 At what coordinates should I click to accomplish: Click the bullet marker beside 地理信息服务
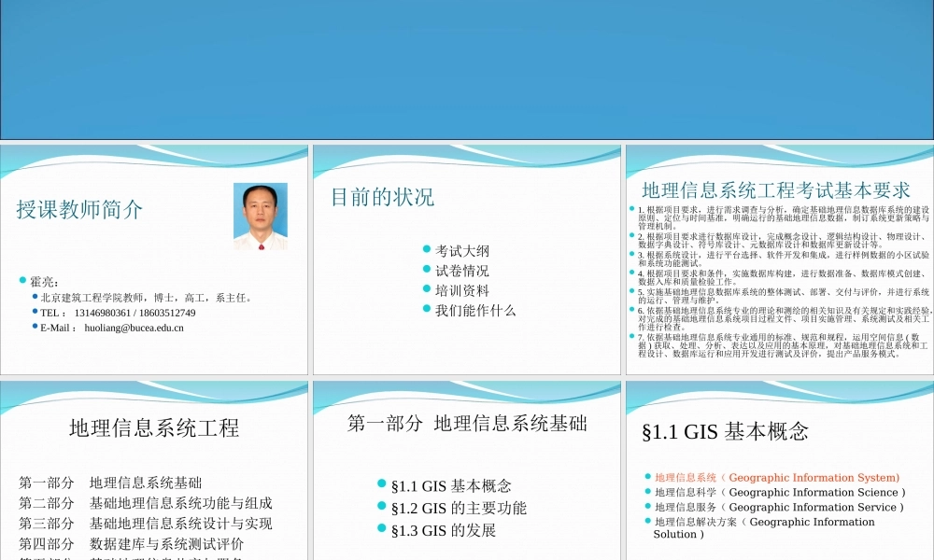click(x=646, y=507)
